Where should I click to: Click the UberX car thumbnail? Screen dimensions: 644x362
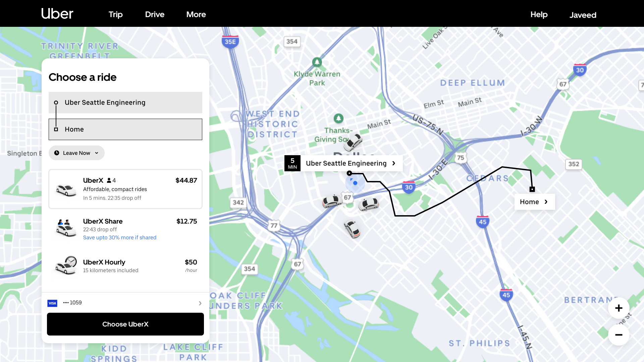[x=66, y=190]
